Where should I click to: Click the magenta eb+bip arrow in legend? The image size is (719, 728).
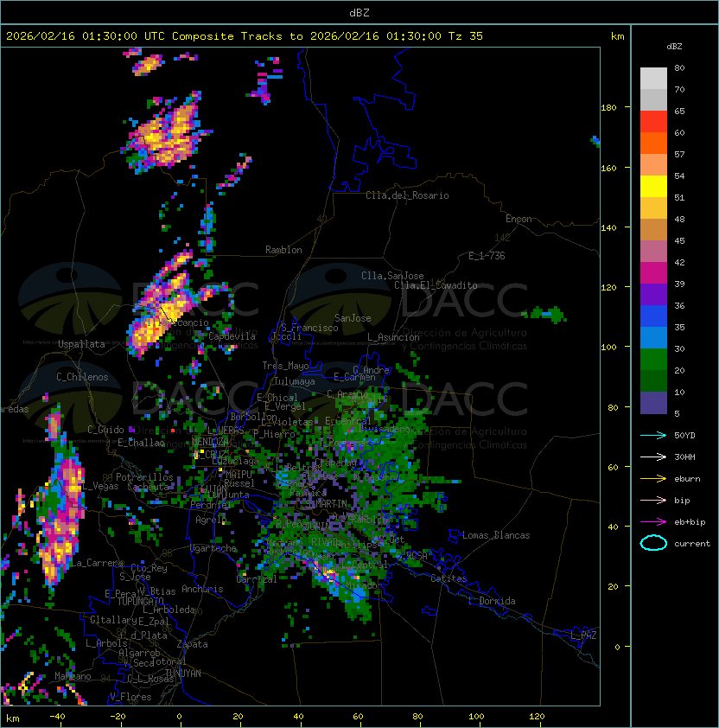(653, 522)
